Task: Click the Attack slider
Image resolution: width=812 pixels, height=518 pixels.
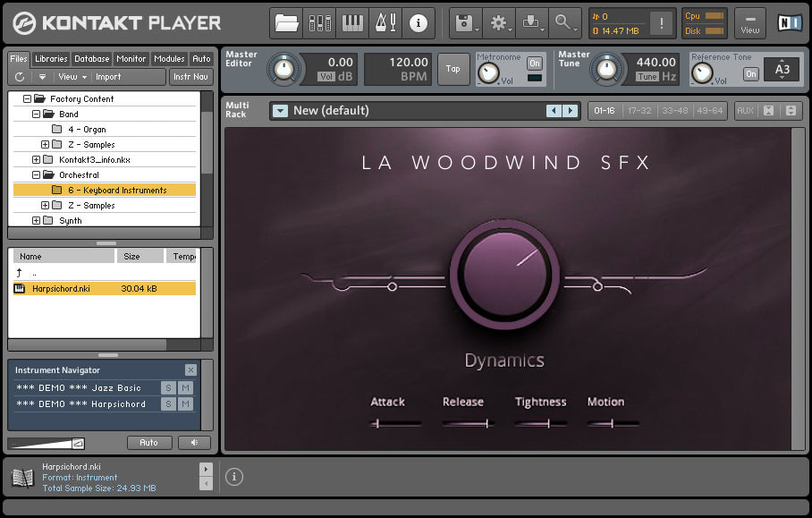Action: 394,423
